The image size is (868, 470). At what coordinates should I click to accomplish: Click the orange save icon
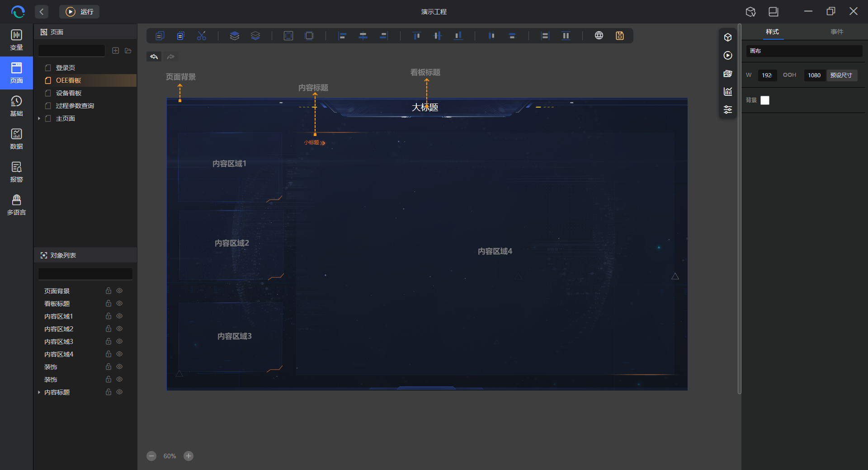pyautogui.click(x=620, y=35)
